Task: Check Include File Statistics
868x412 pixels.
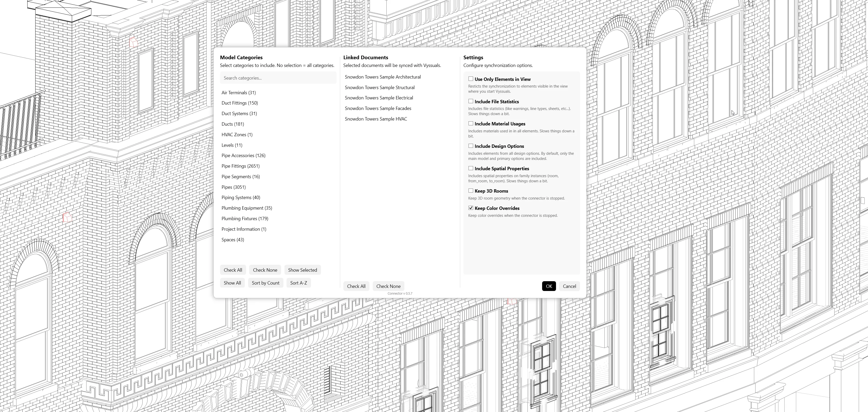Action: 471,101
